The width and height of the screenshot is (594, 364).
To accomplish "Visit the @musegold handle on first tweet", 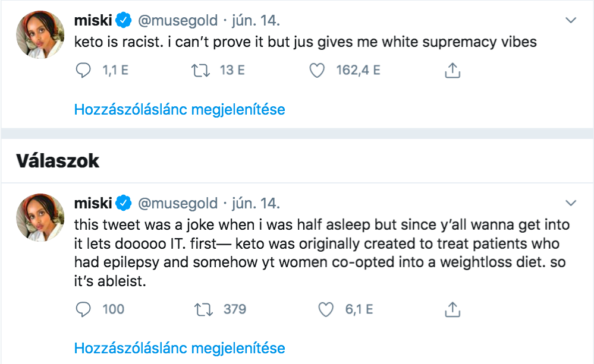I will pos(178,21).
